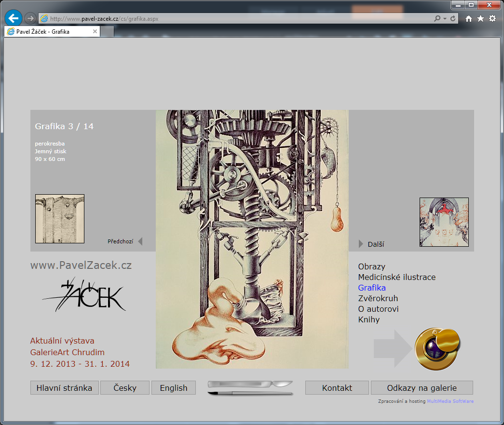This screenshot has height=425, width=504.
Task: Click the exhibition dates 9. 12. 2013 - 31. 1. 2014
Action: (x=80, y=364)
